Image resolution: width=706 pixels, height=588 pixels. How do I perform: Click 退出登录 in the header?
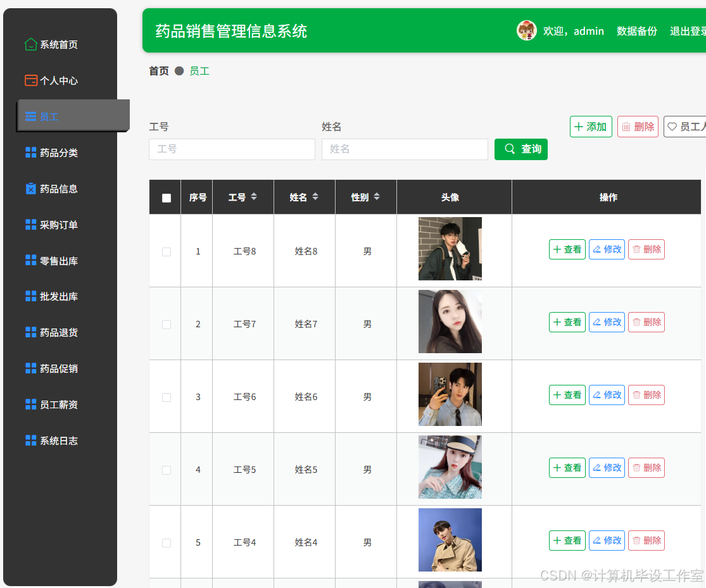pyautogui.click(x=688, y=31)
